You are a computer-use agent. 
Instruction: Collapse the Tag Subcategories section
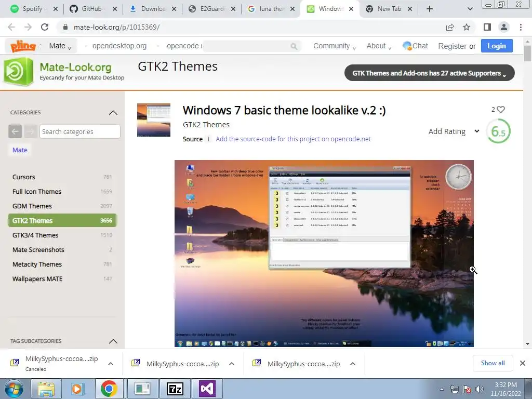click(113, 341)
